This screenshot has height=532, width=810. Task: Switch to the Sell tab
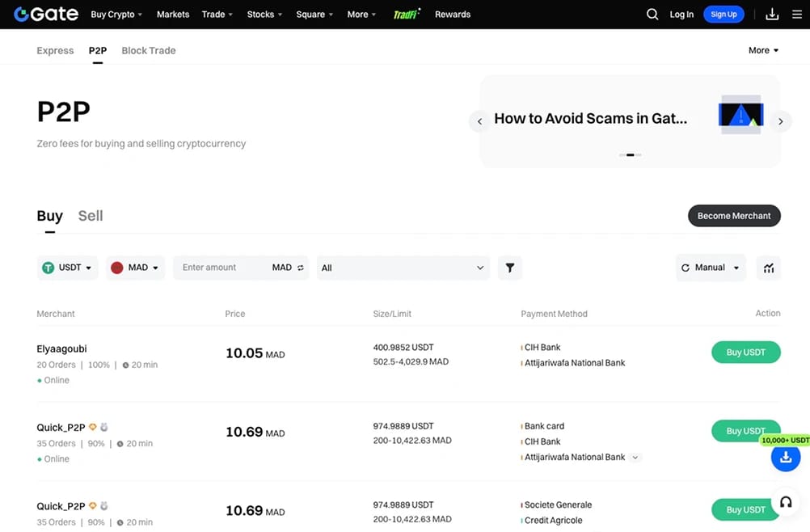[91, 216]
